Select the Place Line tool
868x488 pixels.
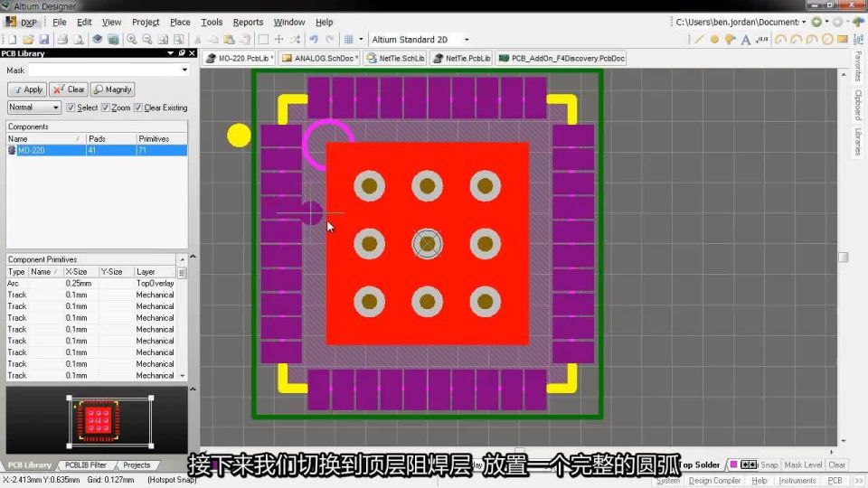(x=699, y=39)
